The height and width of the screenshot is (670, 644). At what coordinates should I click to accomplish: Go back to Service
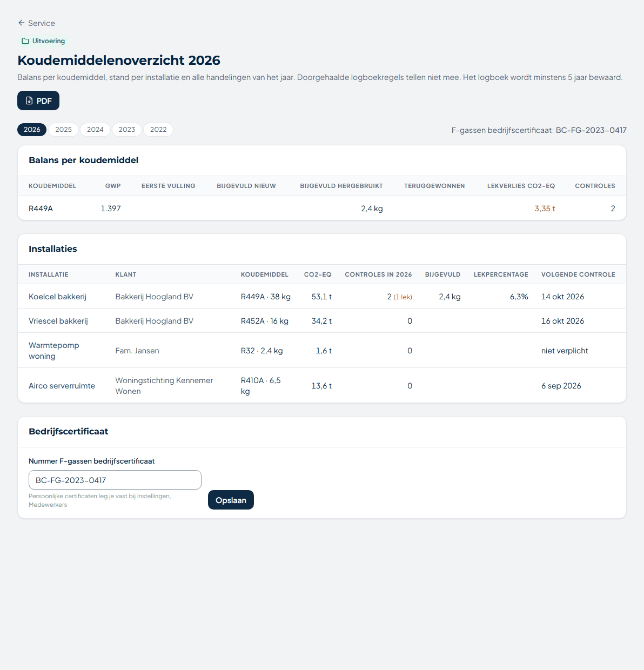click(36, 23)
